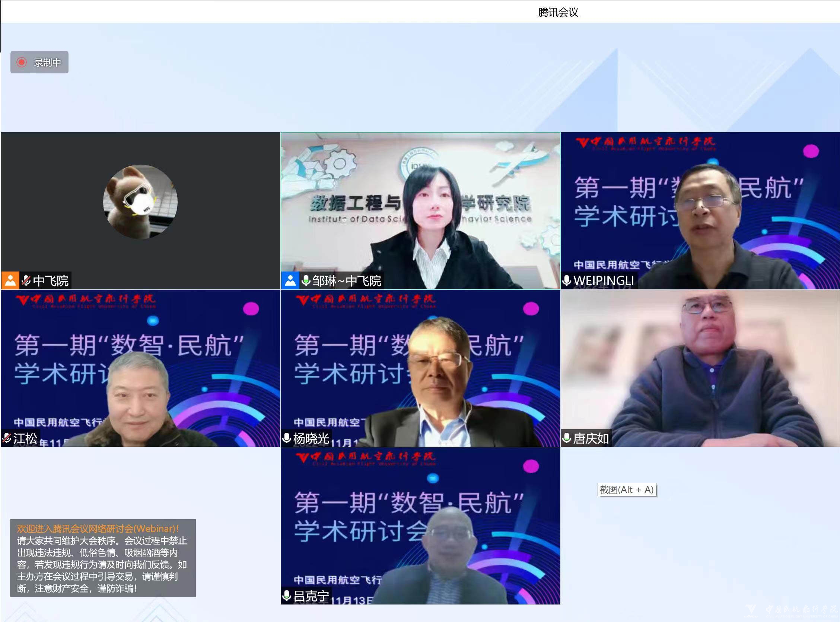This screenshot has height=622, width=840.
Task: Click the microphone icon beside 唐庆如
Action: click(567, 438)
